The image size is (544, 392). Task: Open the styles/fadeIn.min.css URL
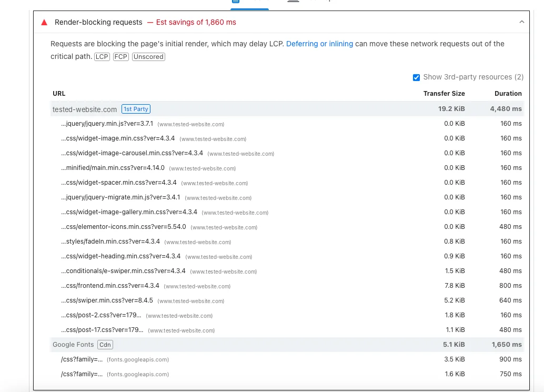pyautogui.click(x=110, y=242)
